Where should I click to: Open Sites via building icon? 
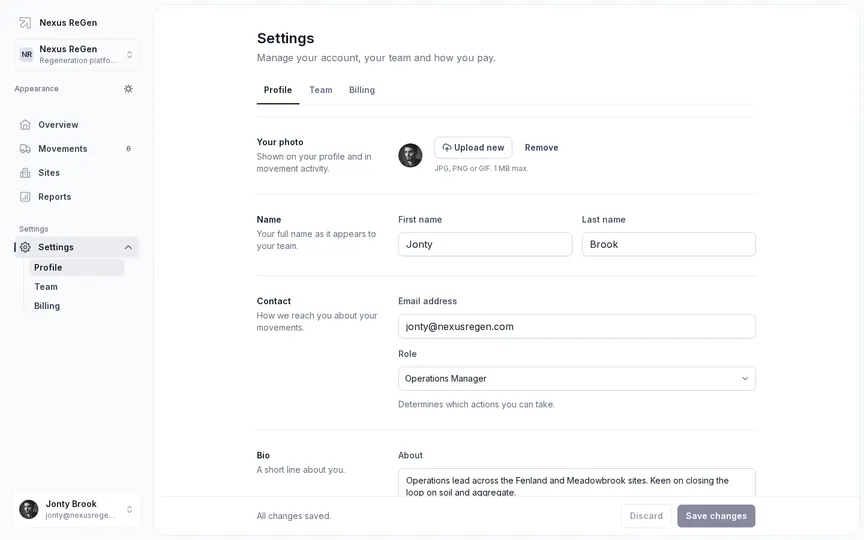point(25,172)
